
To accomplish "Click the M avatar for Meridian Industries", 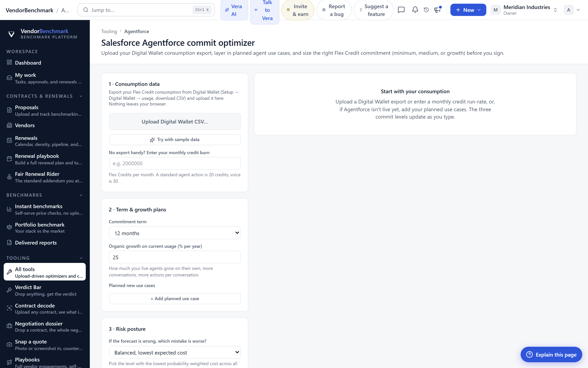I will pyautogui.click(x=496, y=10).
